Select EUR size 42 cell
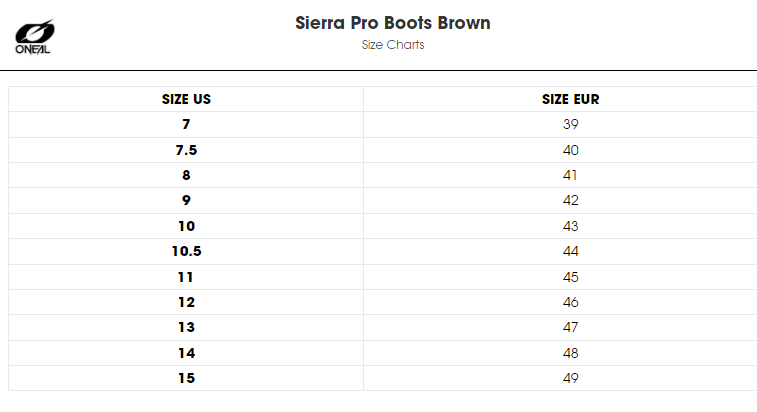This screenshot has width=757, height=412. (570, 200)
